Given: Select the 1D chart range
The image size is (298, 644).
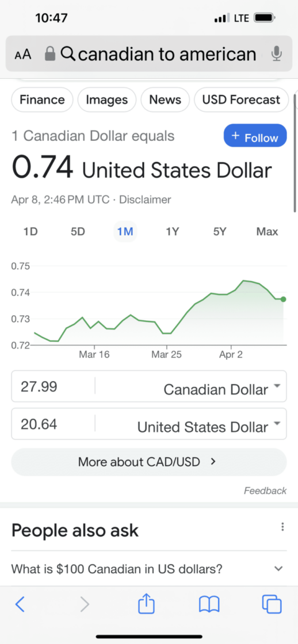Looking at the screenshot, I should tap(30, 232).
